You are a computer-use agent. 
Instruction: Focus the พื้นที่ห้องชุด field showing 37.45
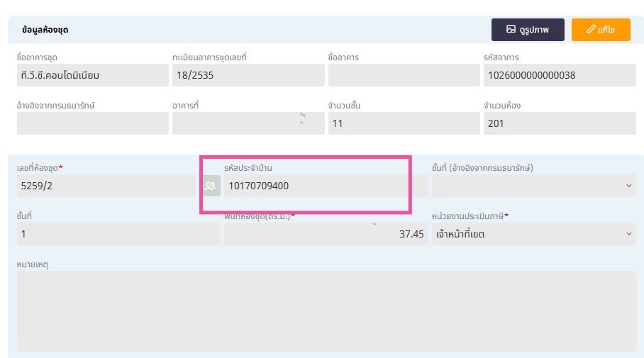click(x=326, y=234)
